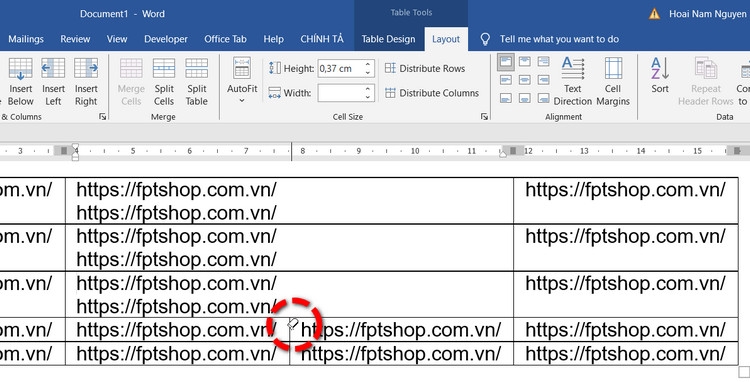Increase column Width with up spinner

(x=368, y=88)
